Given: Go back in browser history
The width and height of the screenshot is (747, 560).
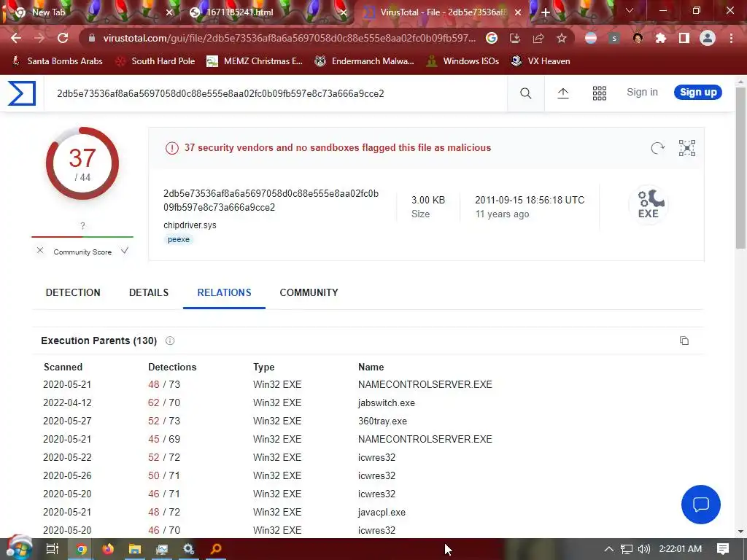Looking at the screenshot, I should click(x=16, y=38).
